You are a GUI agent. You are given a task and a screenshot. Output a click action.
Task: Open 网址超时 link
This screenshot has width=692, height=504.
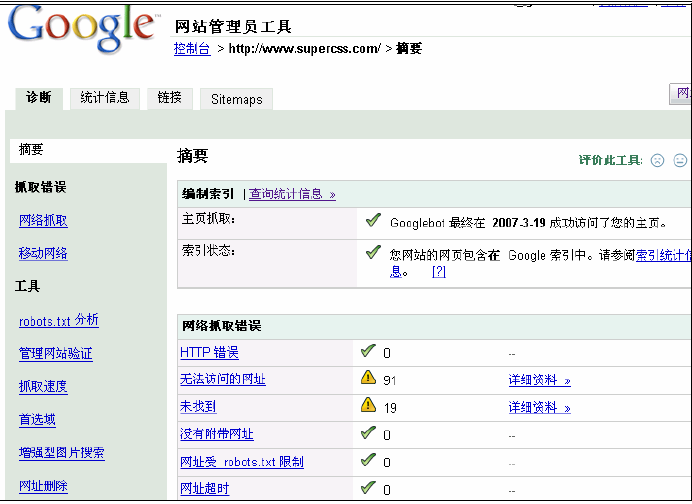pos(204,489)
